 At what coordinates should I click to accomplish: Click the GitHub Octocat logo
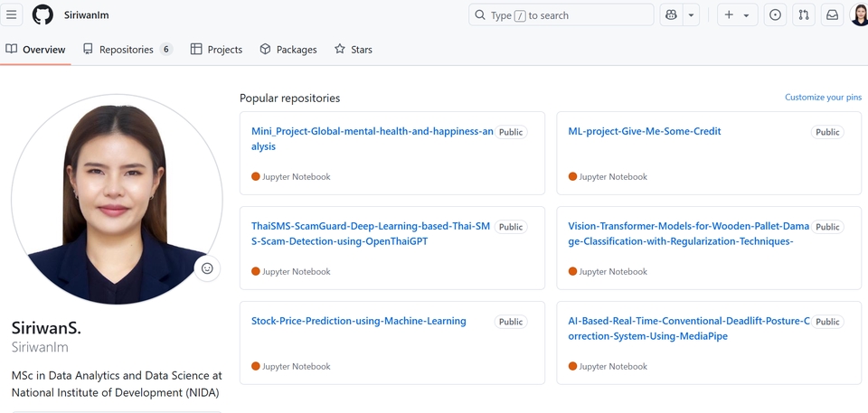(42, 15)
